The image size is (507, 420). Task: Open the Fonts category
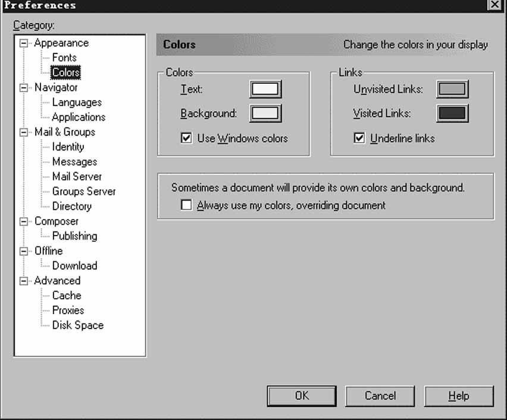[64, 58]
